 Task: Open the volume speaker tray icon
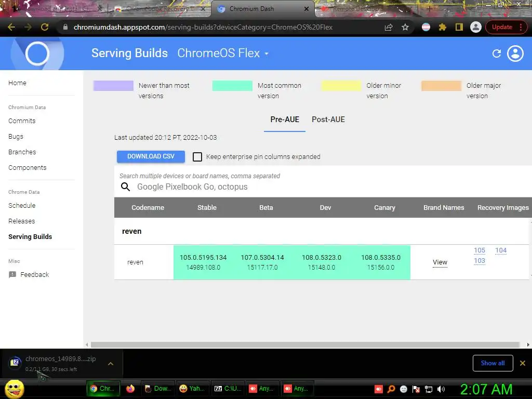coord(441,389)
